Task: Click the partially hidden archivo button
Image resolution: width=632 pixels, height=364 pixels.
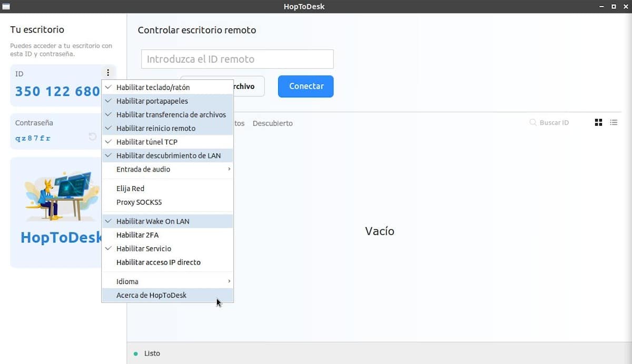Action: [x=249, y=86]
